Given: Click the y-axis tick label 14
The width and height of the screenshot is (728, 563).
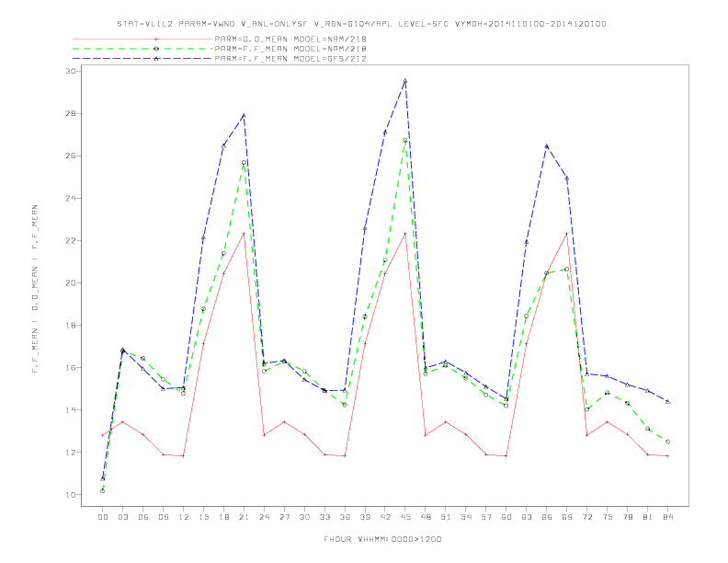Looking at the screenshot, I should [x=71, y=409].
